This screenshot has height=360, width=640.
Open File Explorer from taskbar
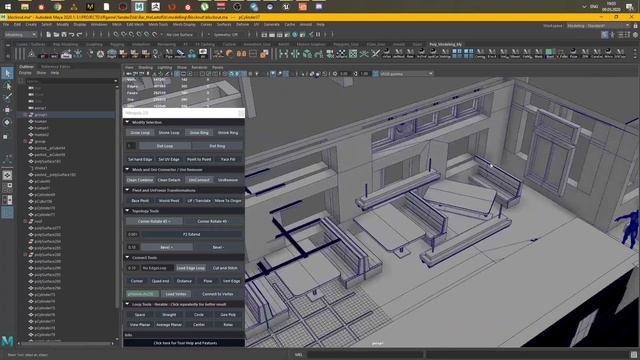[24, 7]
